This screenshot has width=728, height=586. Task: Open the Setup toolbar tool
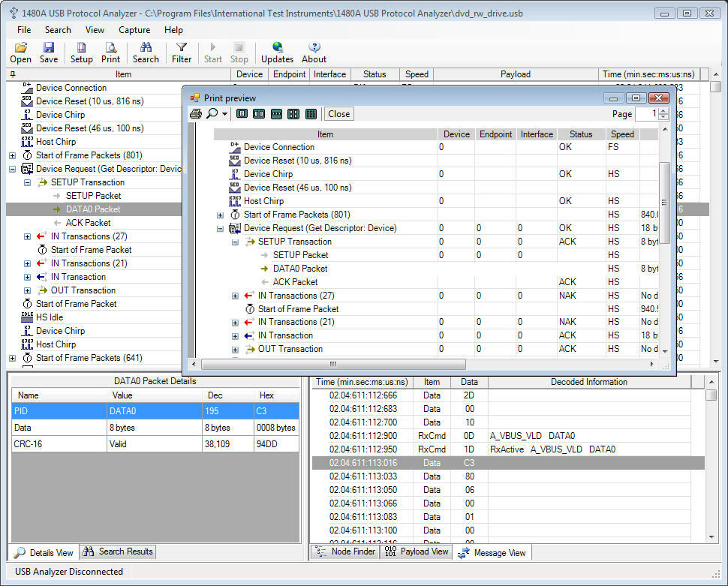[x=81, y=53]
